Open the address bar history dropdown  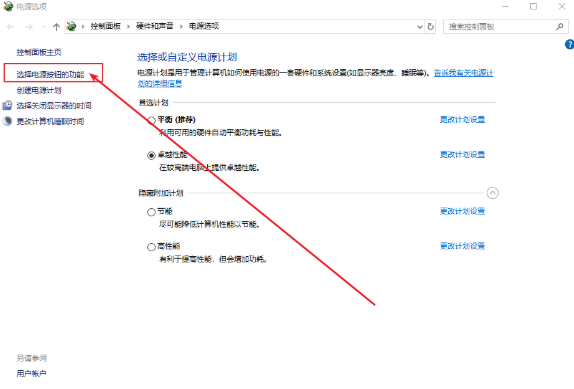420,27
